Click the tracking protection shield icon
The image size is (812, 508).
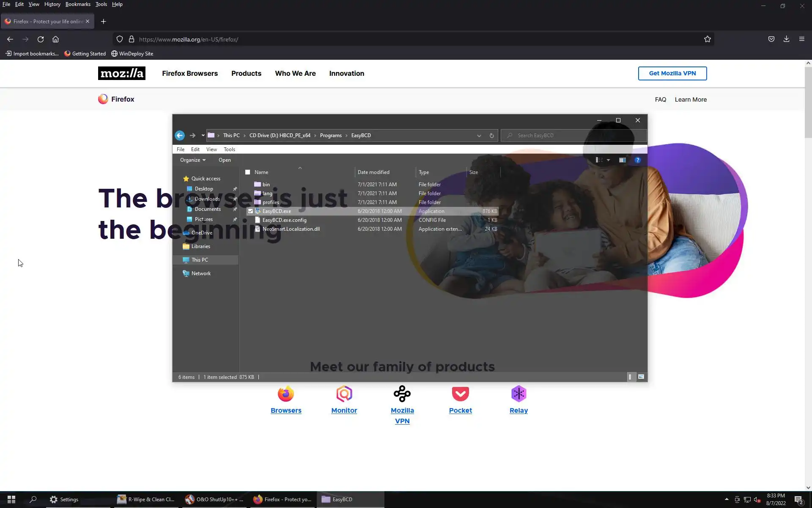coord(120,39)
